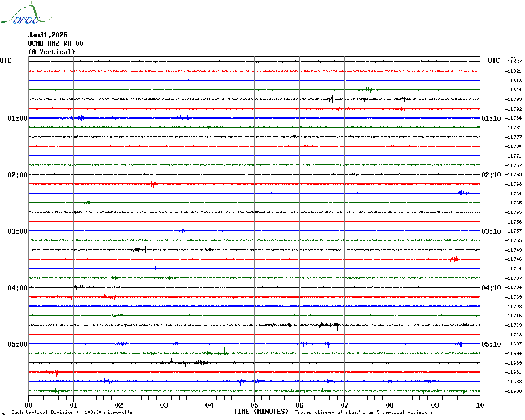This screenshot has width=525, height=420.
Task: Click the TIME (MINUTES) axis title
Action: click(x=261, y=412)
